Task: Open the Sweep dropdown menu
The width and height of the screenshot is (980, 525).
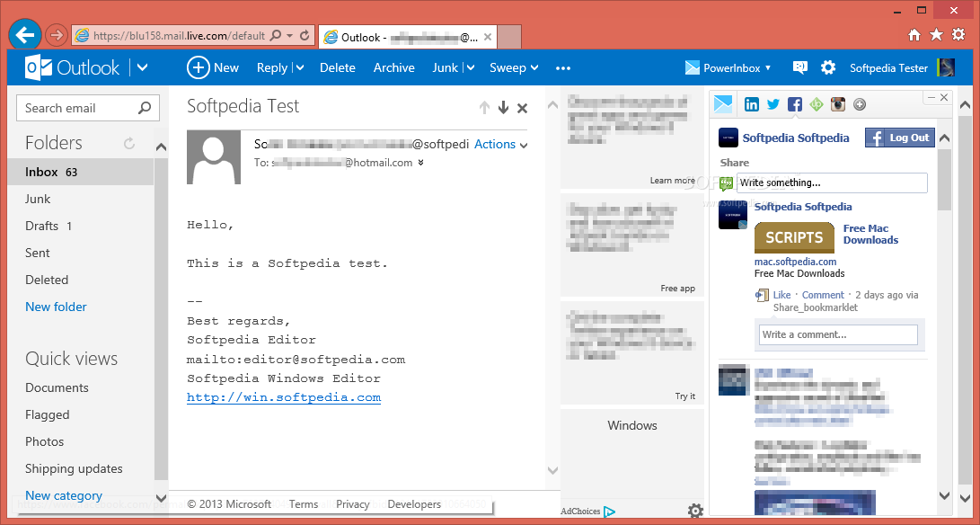Action: pyautogui.click(x=514, y=67)
